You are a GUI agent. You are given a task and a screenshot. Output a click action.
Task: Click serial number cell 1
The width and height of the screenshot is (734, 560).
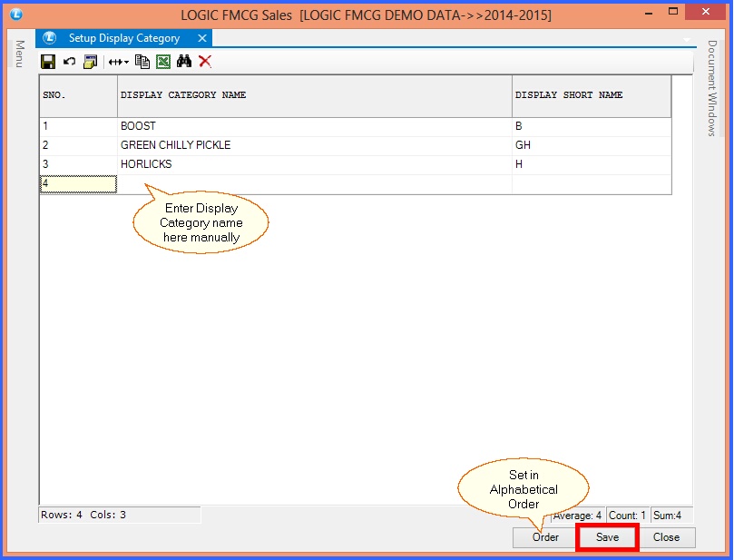(x=79, y=126)
